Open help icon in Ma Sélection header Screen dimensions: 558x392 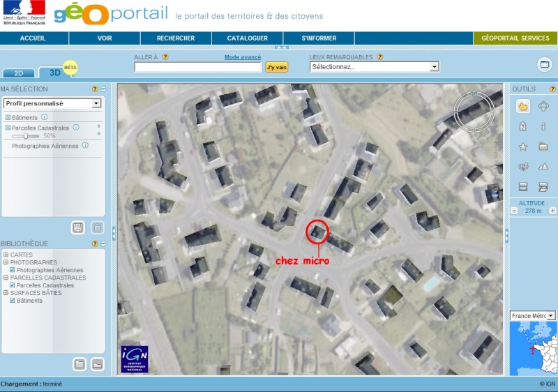95,89
